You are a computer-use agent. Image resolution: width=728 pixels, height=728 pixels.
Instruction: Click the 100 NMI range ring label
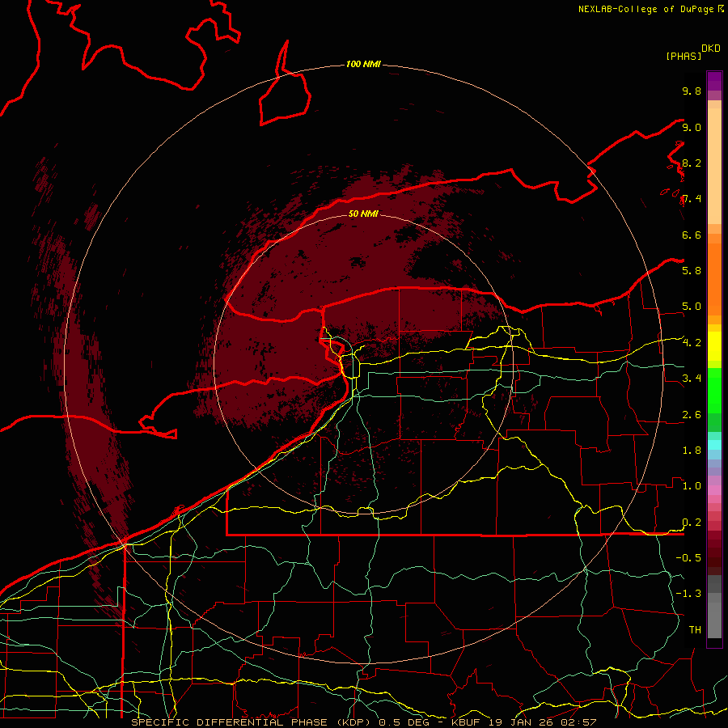(363, 64)
